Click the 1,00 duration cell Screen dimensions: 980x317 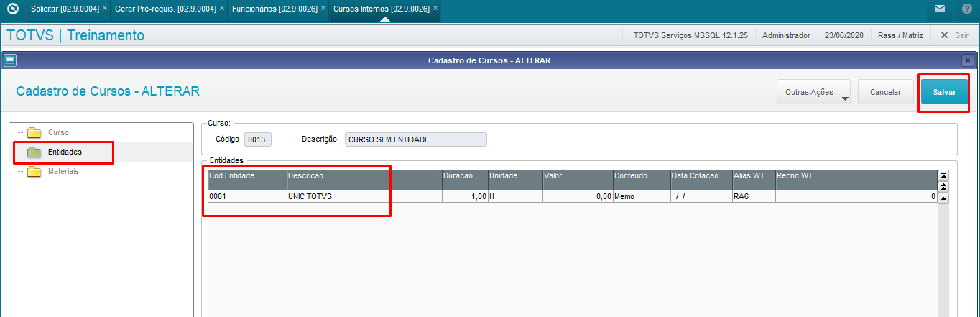[x=465, y=196]
